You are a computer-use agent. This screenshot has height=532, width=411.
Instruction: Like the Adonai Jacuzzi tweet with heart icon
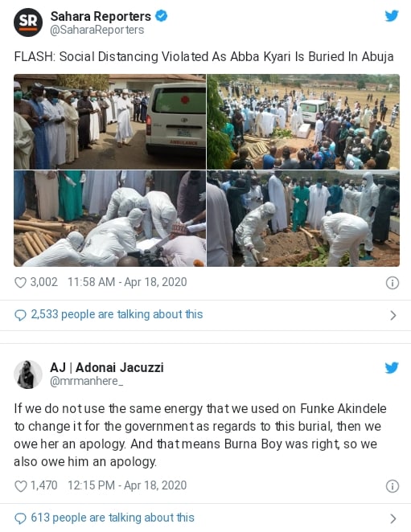[x=20, y=486]
